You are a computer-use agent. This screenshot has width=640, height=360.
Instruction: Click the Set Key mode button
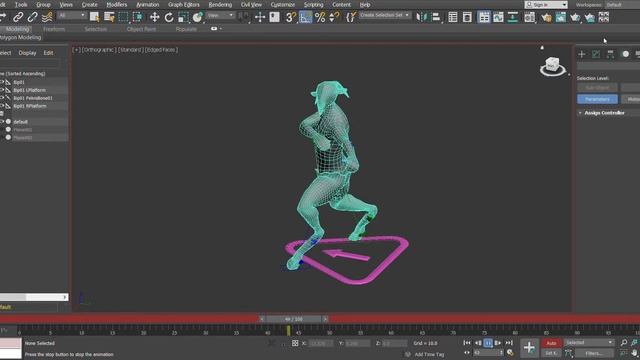pos(551,353)
